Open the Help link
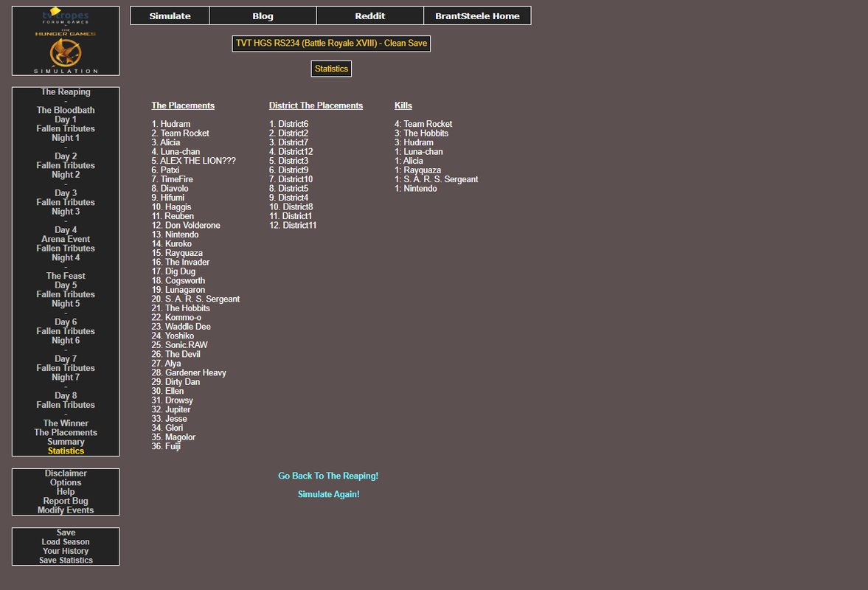The height and width of the screenshot is (590, 868). click(66, 491)
